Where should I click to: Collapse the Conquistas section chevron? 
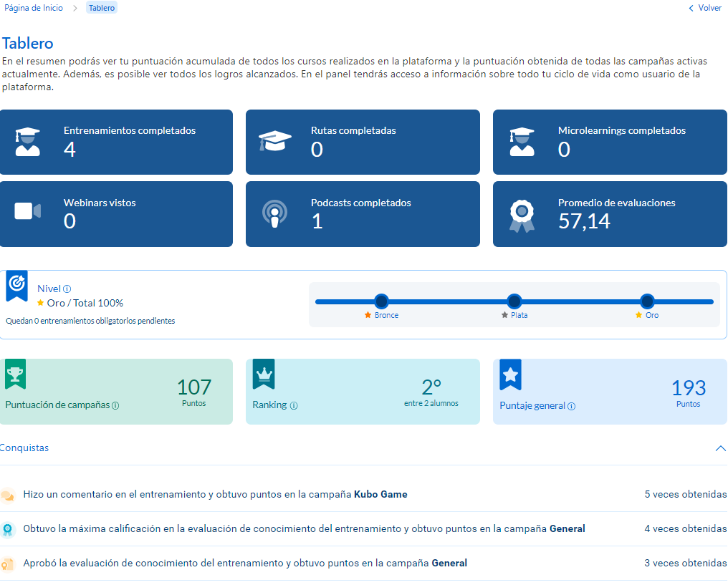pyautogui.click(x=720, y=448)
